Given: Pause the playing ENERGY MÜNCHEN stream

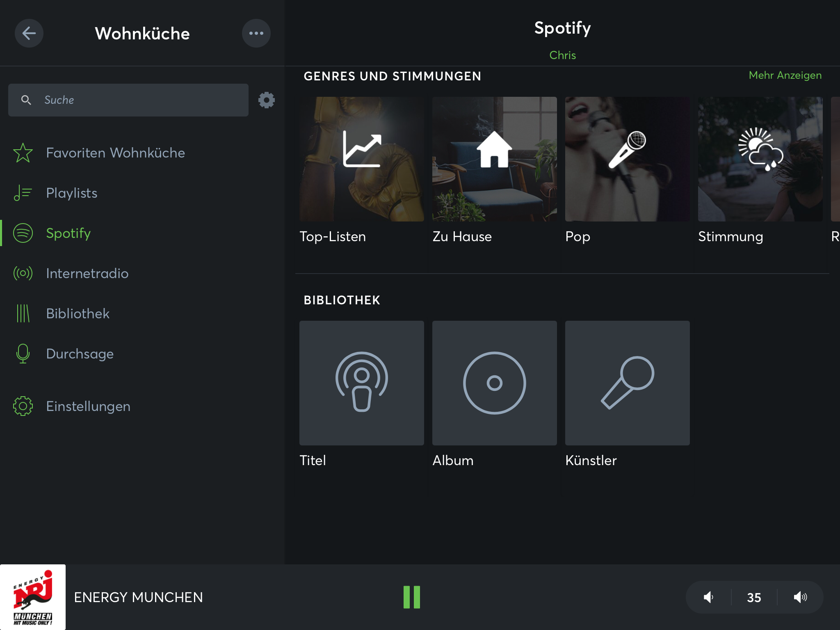Looking at the screenshot, I should [x=411, y=597].
